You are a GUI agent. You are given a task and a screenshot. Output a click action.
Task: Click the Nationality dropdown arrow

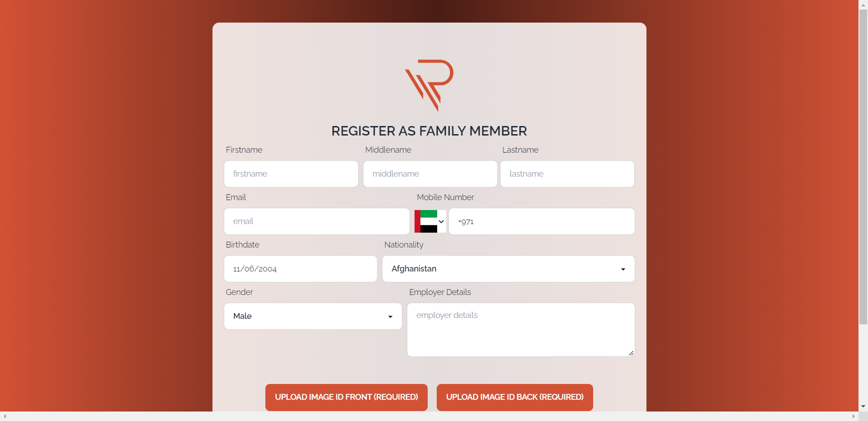[x=623, y=269]
